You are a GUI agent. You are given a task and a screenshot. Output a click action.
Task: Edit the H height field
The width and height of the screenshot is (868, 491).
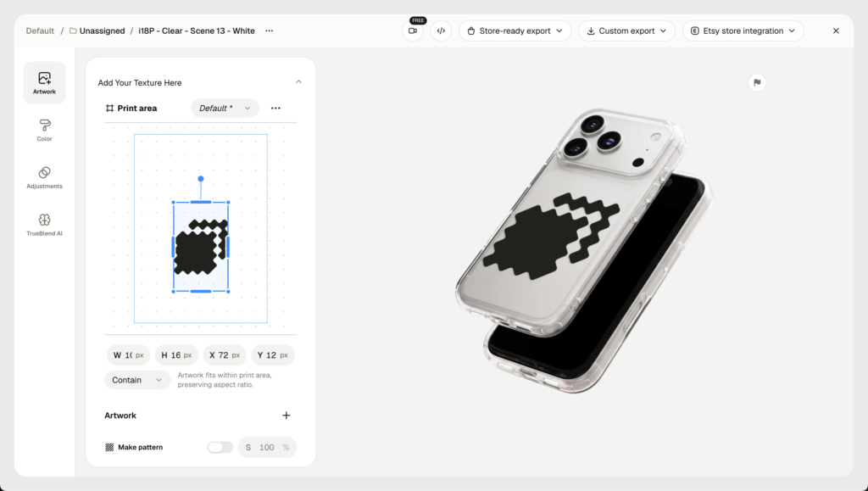point(176,354)
